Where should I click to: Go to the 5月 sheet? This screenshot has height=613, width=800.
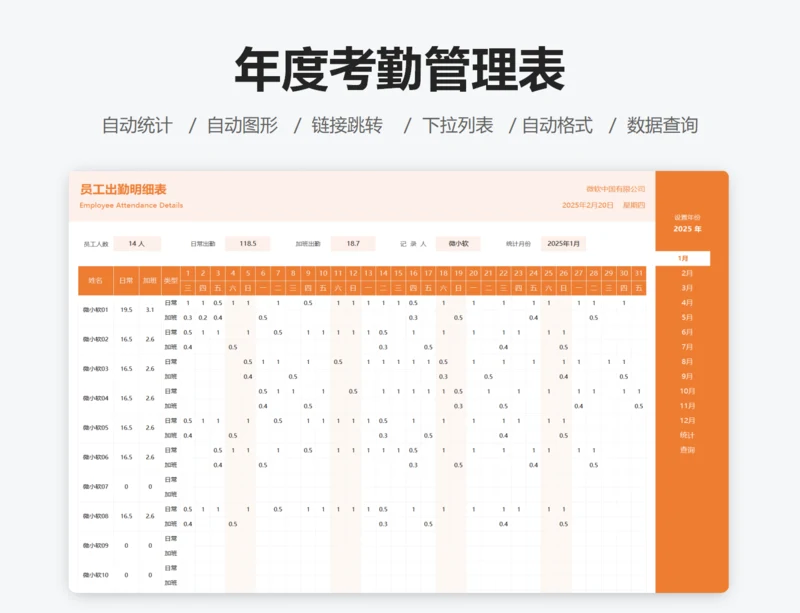[x=687, y=317]
